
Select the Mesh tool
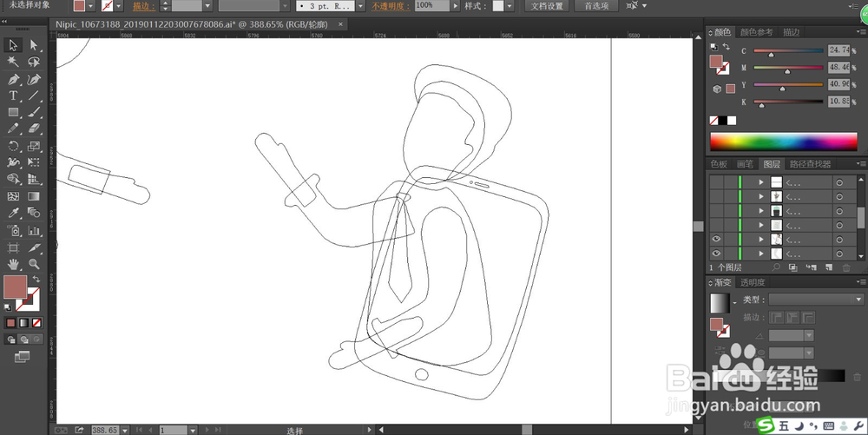pos(13,196)
